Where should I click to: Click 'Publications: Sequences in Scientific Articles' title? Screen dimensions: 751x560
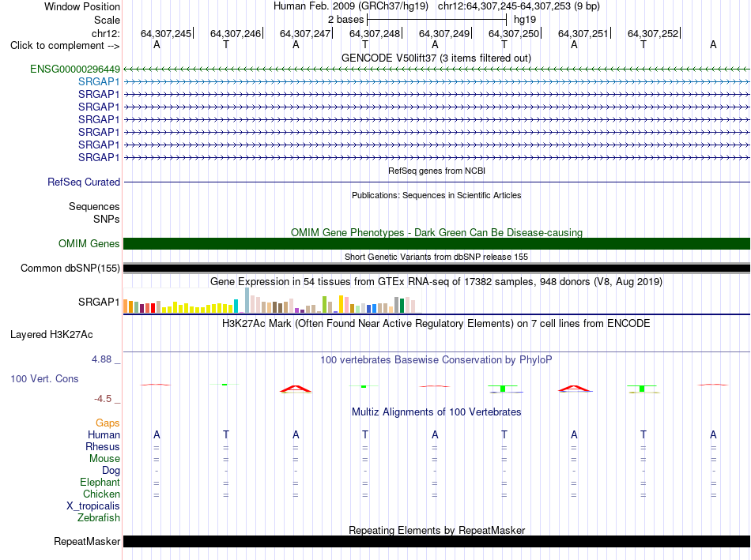tap(436, 195)
